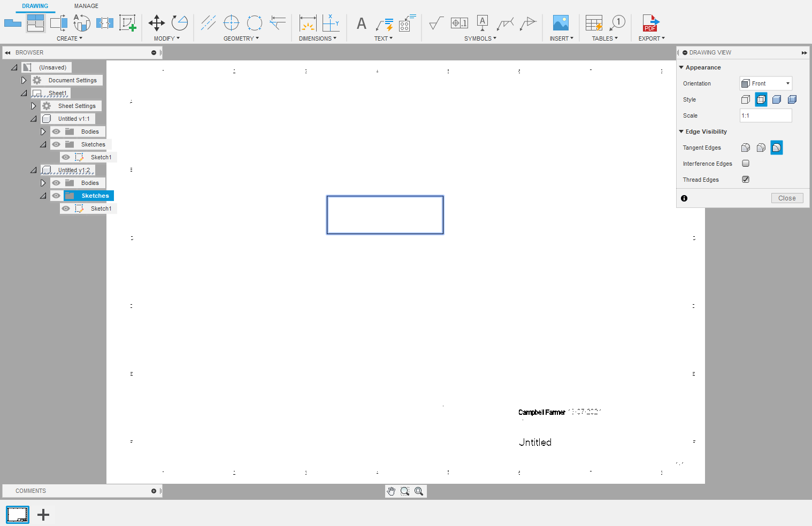The width and height of the screenshot is (812, 526).
Task: Select the Feature Control Frame tool
Action: [x=459, y=23]
